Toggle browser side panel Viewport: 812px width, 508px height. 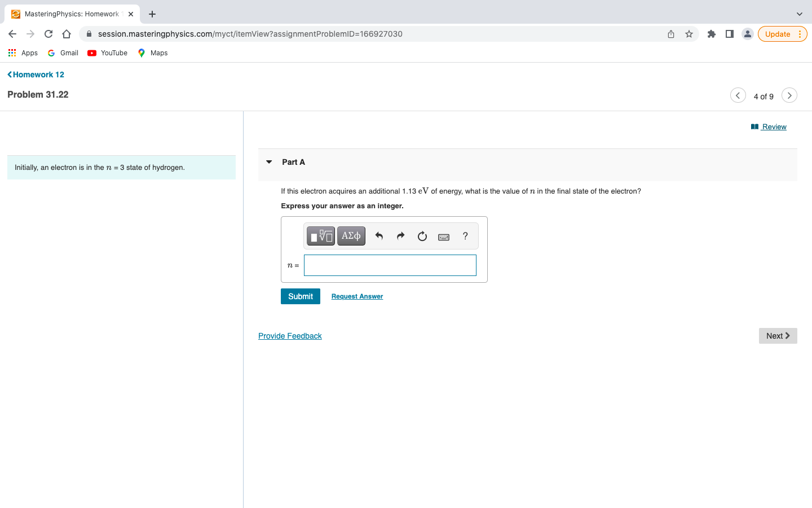(x=730, y=34)
